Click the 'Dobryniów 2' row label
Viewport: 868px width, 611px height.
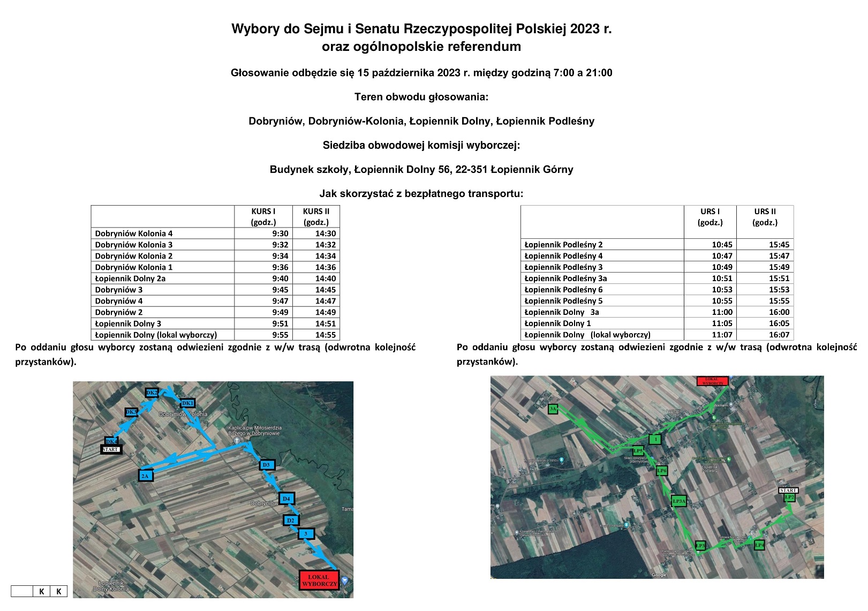tap(119, 312)
